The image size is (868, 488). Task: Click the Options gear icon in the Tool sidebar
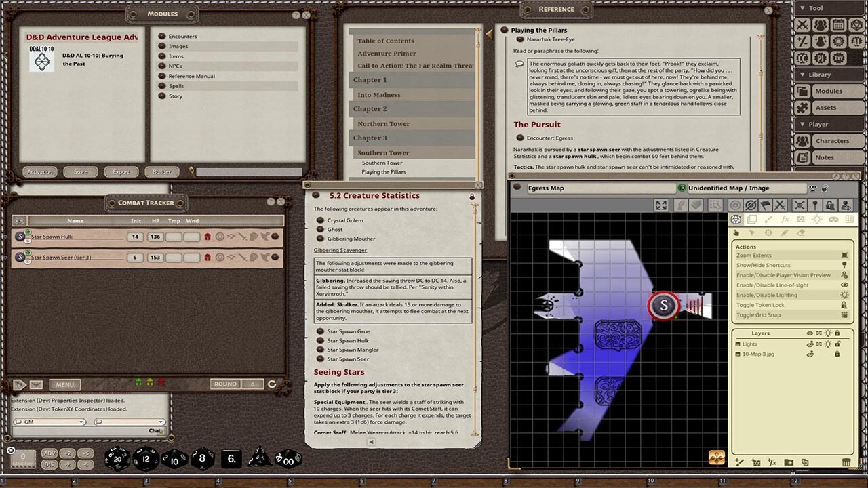(837, 41)
